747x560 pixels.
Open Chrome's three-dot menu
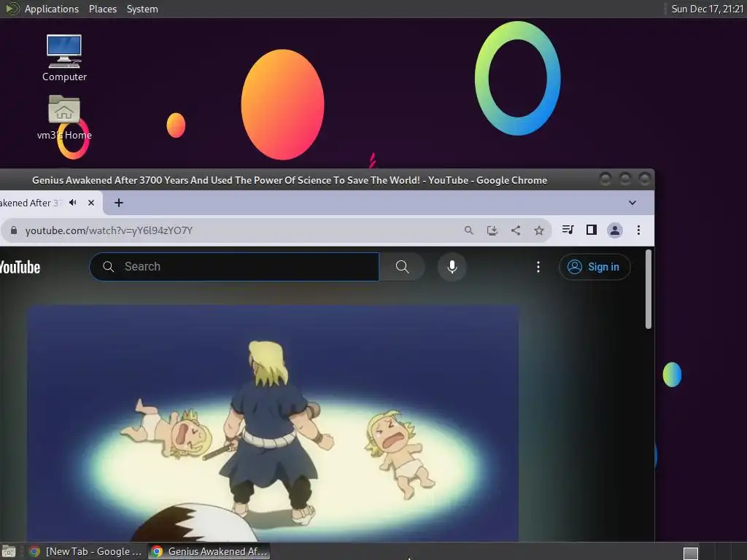638,230
